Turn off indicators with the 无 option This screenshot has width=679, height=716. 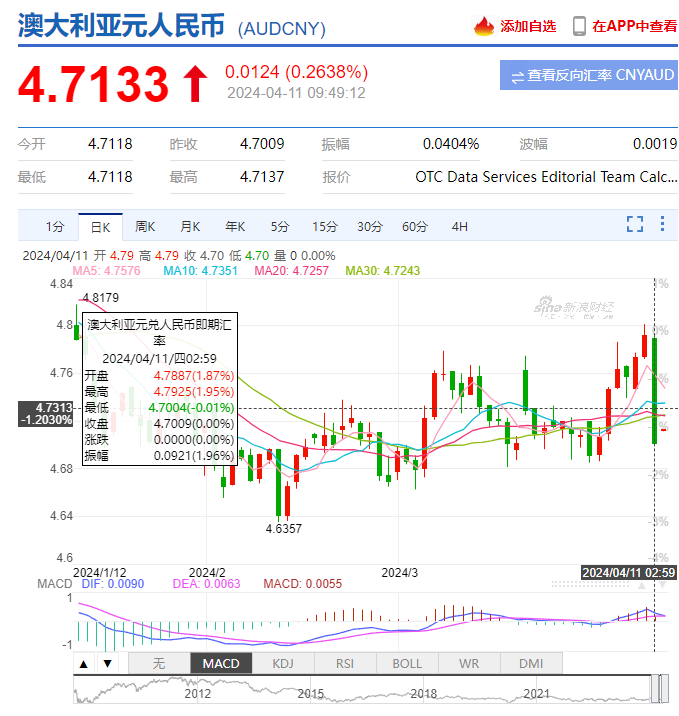pos(158,663)
